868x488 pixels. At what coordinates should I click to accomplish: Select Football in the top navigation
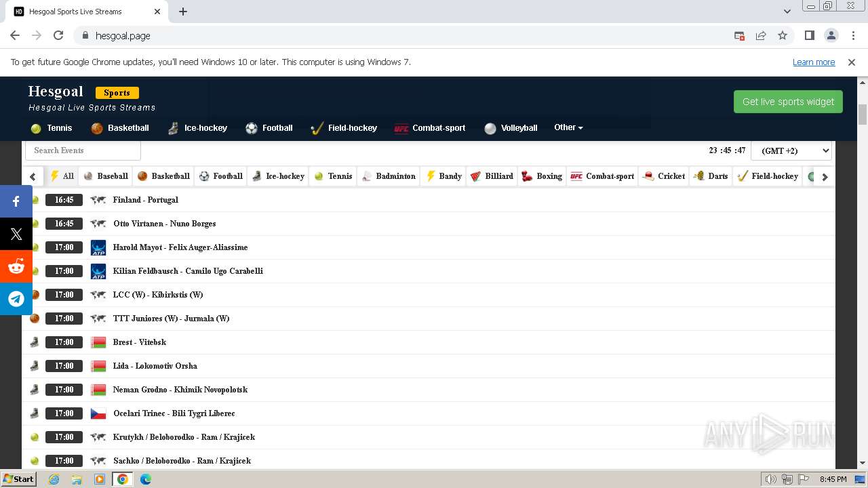[x=269, y=128]
